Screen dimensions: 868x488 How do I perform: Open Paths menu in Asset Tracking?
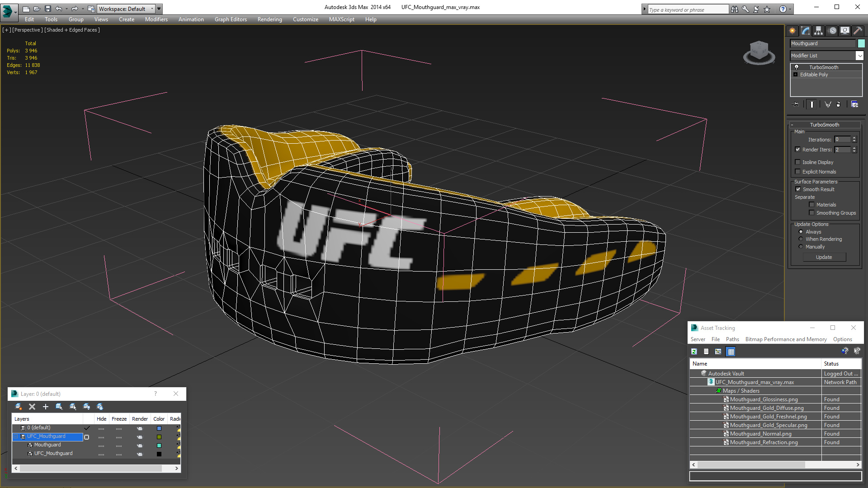732,339
